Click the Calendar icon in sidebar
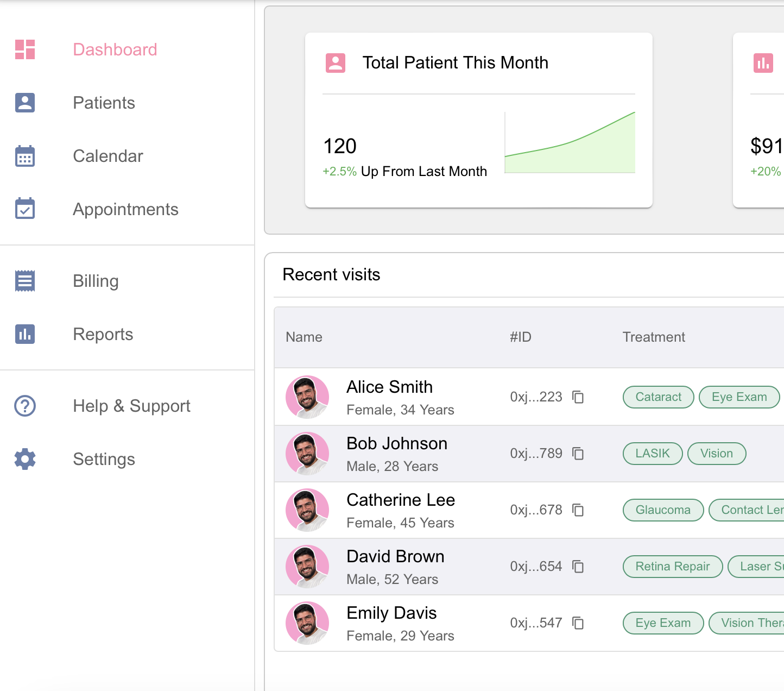 tap(25, 156)
